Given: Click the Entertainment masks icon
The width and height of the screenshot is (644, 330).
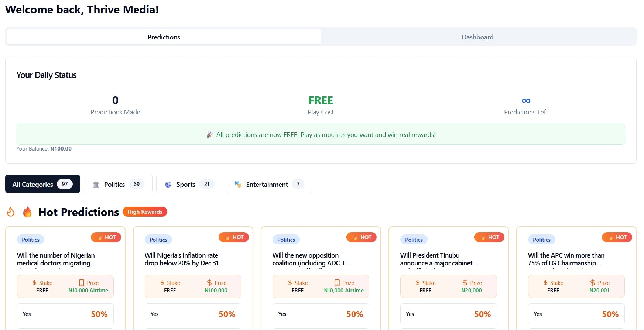Looking at the screenshot, I should 238,184.
